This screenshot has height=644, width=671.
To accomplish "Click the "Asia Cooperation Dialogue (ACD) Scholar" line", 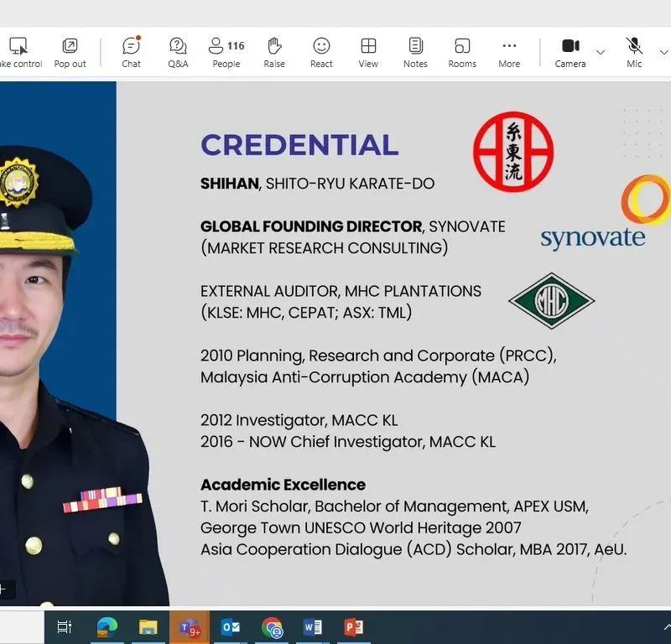I will tap(414, 549).
